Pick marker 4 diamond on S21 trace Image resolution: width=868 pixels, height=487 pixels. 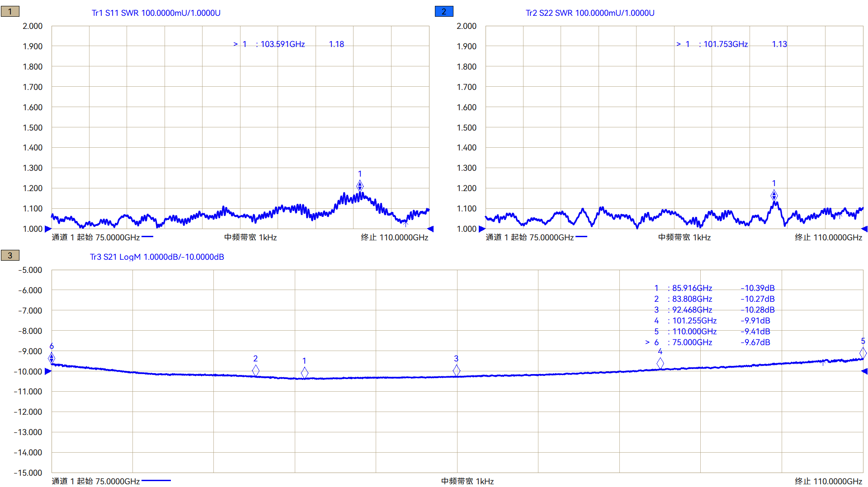coord(660,363)
